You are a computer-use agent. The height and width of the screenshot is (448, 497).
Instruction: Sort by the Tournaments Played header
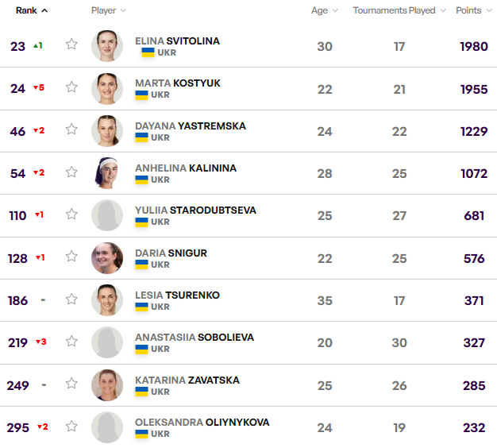(x=399, y=10)
